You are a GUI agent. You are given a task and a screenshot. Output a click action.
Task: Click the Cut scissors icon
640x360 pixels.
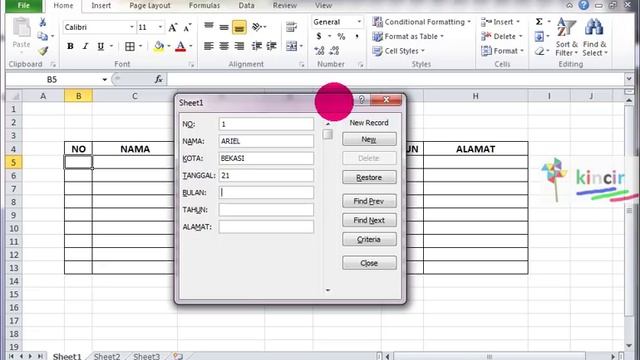click(x=42, y=22)
